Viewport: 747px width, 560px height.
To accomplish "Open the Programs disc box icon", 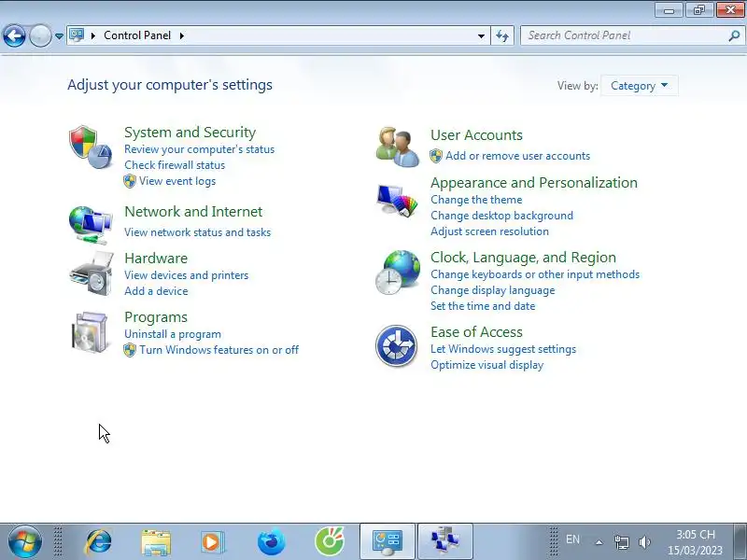I will [90, 332].
